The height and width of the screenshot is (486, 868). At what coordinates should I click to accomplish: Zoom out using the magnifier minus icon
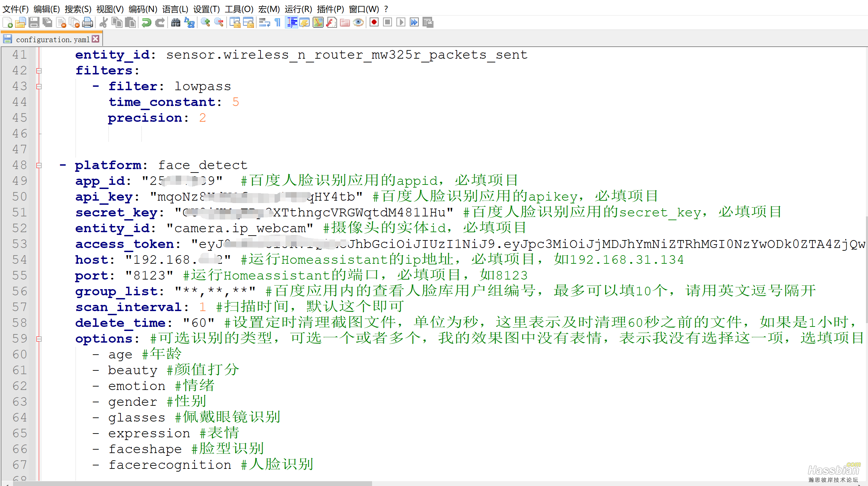[x=219, y=23]
